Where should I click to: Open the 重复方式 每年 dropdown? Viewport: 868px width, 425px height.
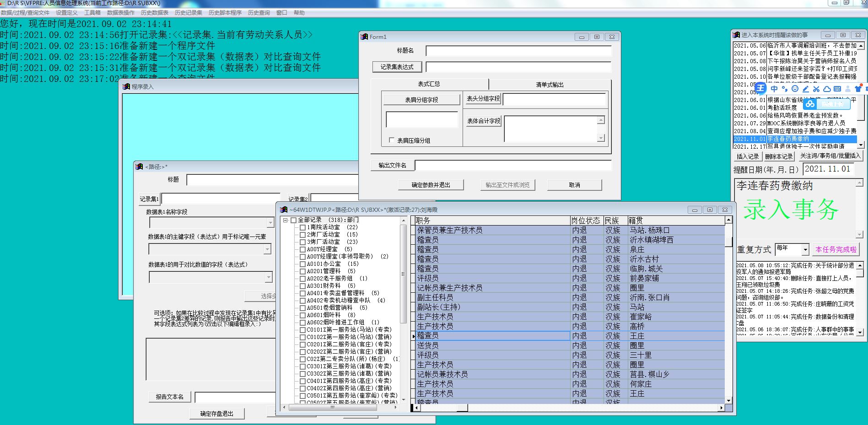point(805,250)
